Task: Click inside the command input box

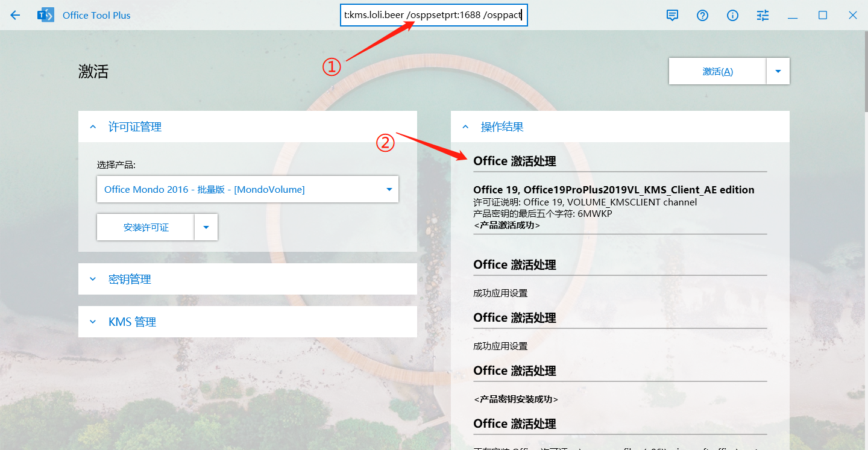Action: [433, 16]
